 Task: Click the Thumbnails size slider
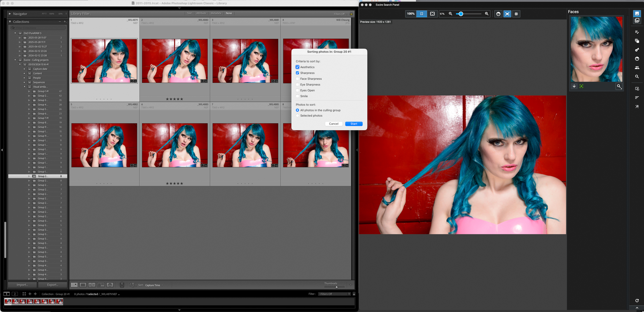tap(336, 287)
